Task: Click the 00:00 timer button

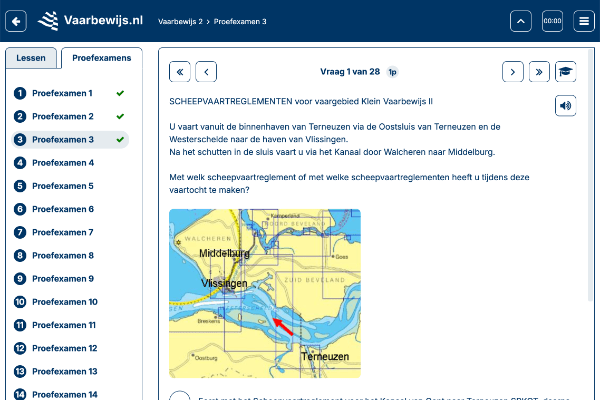Action: coord(553,21)
